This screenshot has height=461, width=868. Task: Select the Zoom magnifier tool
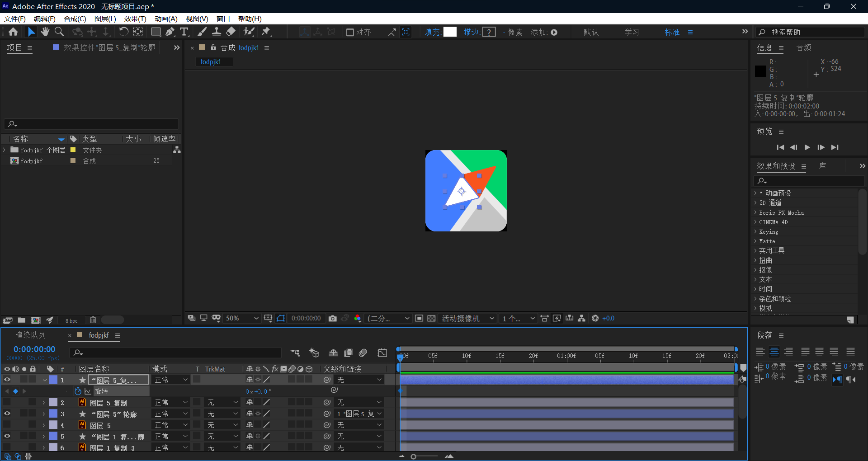click(x=59, y=32)
